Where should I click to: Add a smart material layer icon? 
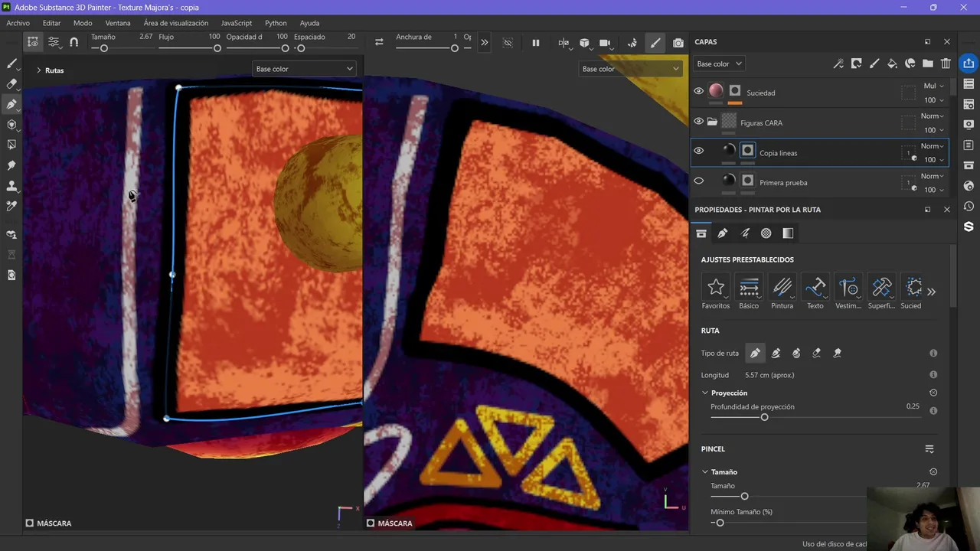click(910, 64)
